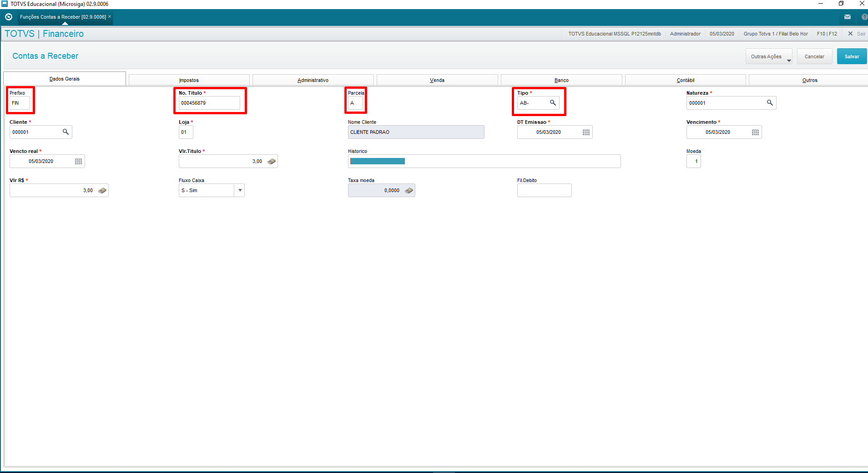Click the Sair exit icon
This screenshot has height=473, width=868.
coord(850,34)
